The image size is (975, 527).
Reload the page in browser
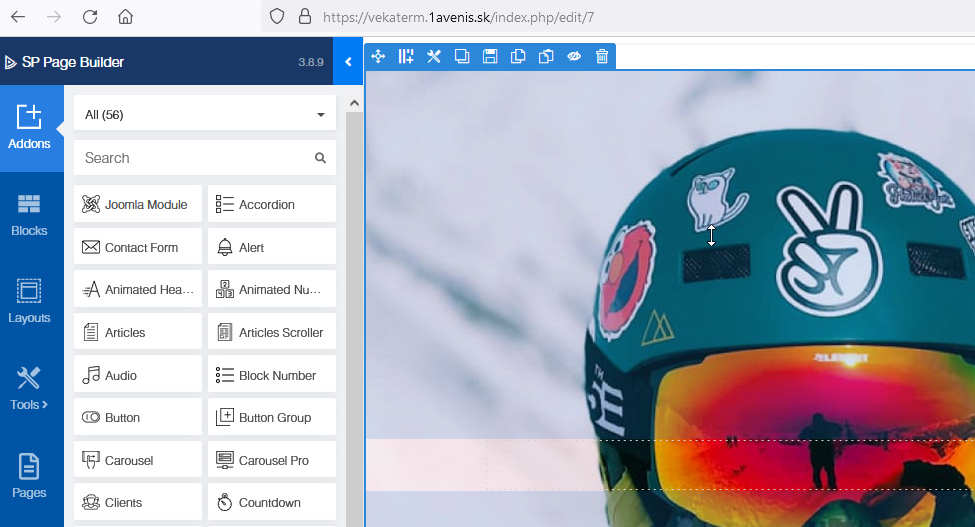[x=90, y=17]
